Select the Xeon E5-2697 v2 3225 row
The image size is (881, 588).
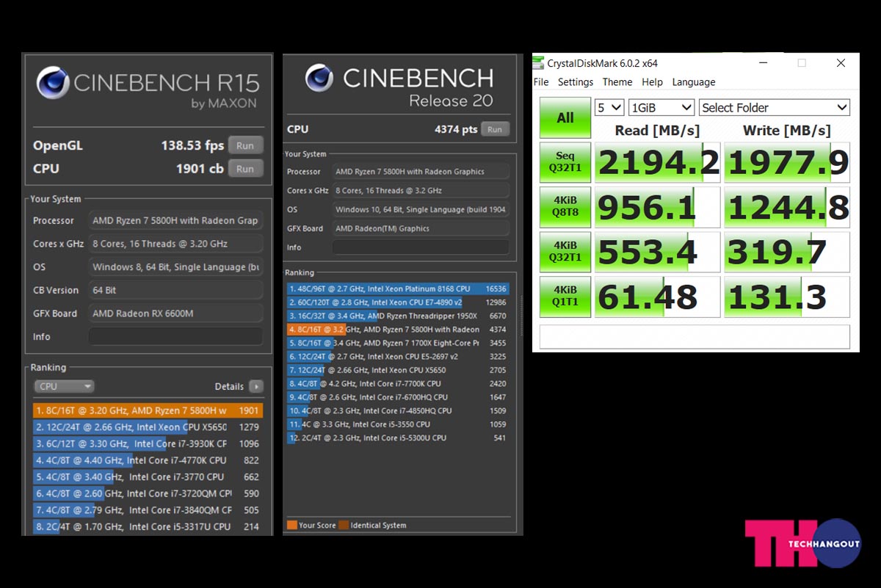click(x=398, y=357)
